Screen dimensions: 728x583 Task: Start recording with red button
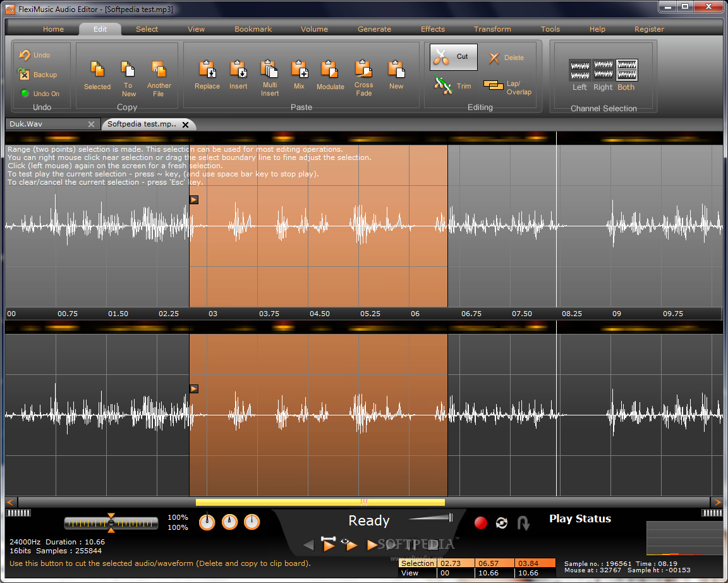pyautogui.click(x=480, y=523)
